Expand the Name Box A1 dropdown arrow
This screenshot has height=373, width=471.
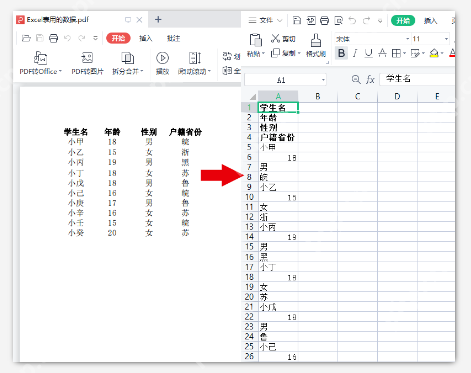(x=323, y=80)
